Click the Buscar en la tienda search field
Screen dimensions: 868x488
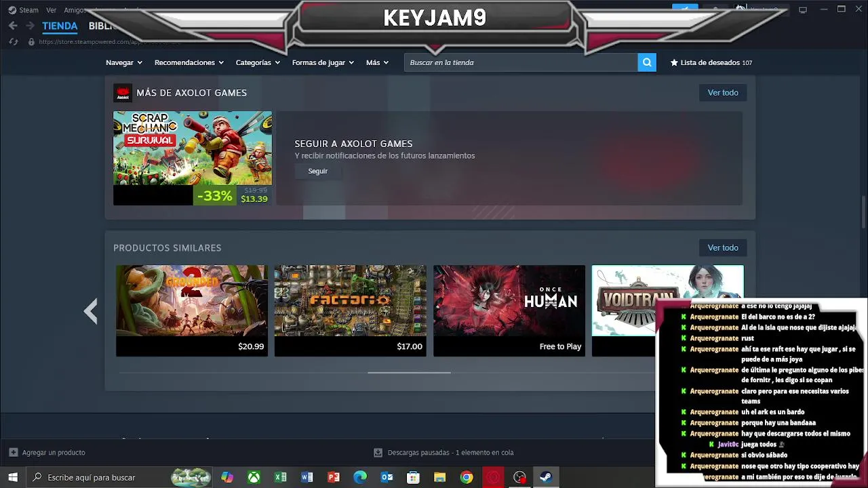pyautogui.click(x=521, y=62)
